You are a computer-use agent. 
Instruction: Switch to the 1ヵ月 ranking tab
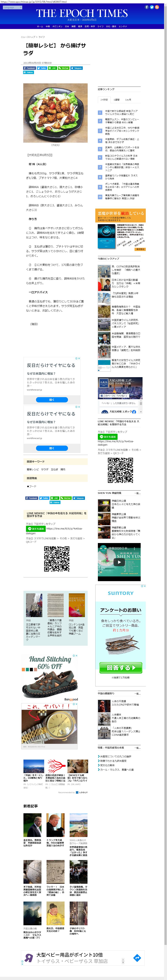click(x=128, y=100)
